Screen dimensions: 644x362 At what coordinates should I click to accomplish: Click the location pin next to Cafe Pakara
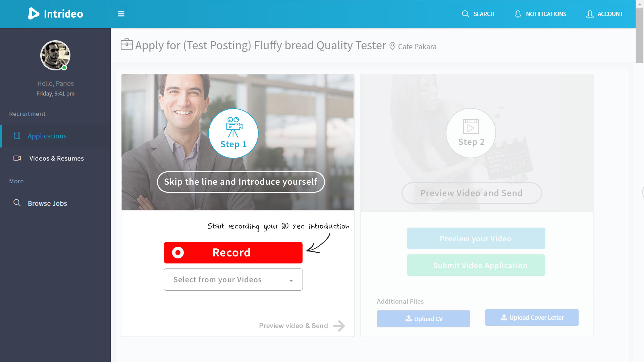coord(392,46)
